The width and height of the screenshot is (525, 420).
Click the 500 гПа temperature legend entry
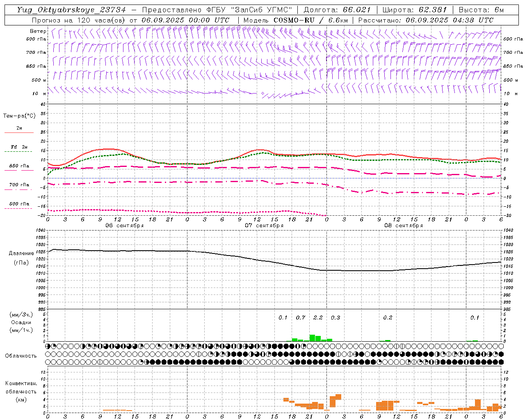point(19,204)
